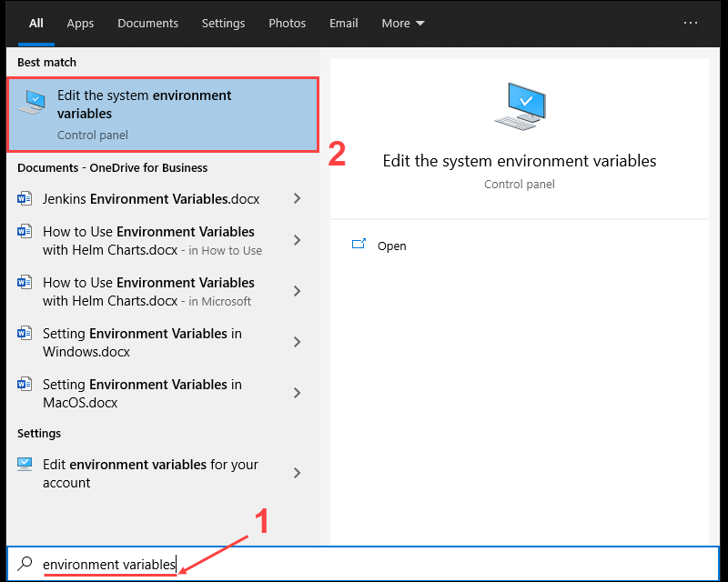728x582 pixels.
Task: Click the search box containing environment variables
Action: pyautogui.click(x=362, y=564)
